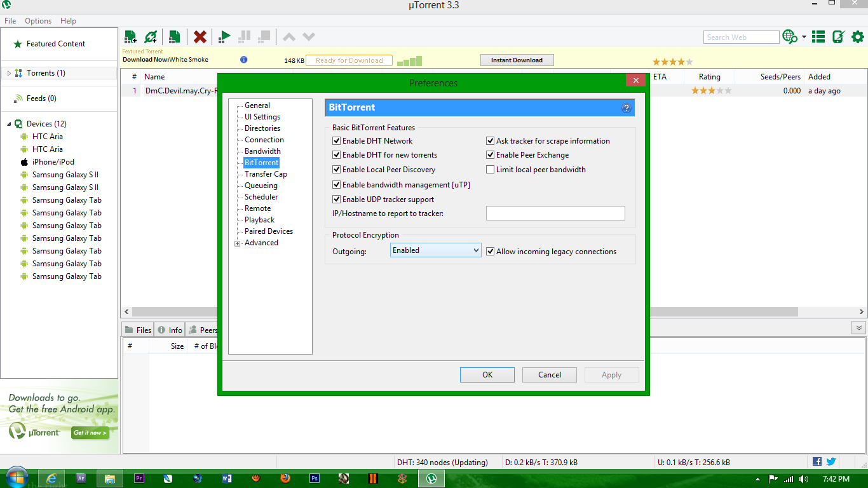Click the BitTorrent help question mark icon
Screen dimensions: 868x488
(x=626, y=108)
